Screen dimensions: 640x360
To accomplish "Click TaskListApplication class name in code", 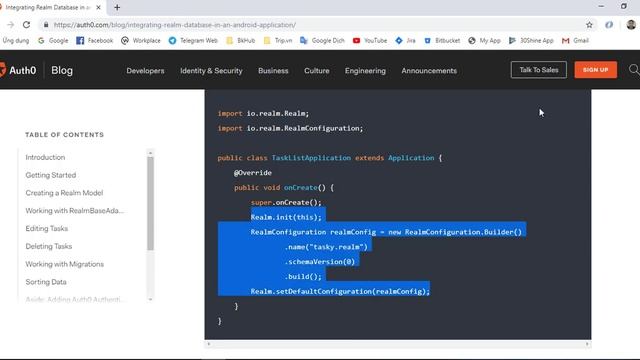I will pyautogui.click(x=311, y=158).
